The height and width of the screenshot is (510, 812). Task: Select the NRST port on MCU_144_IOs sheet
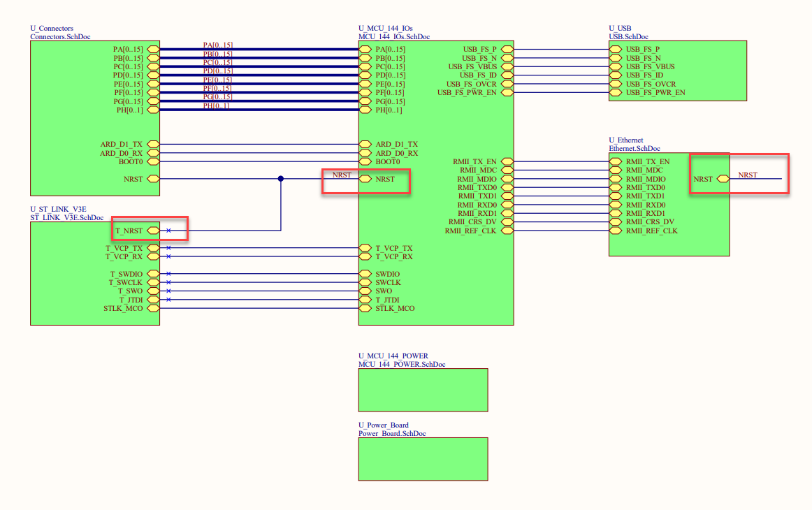(383, 179)
